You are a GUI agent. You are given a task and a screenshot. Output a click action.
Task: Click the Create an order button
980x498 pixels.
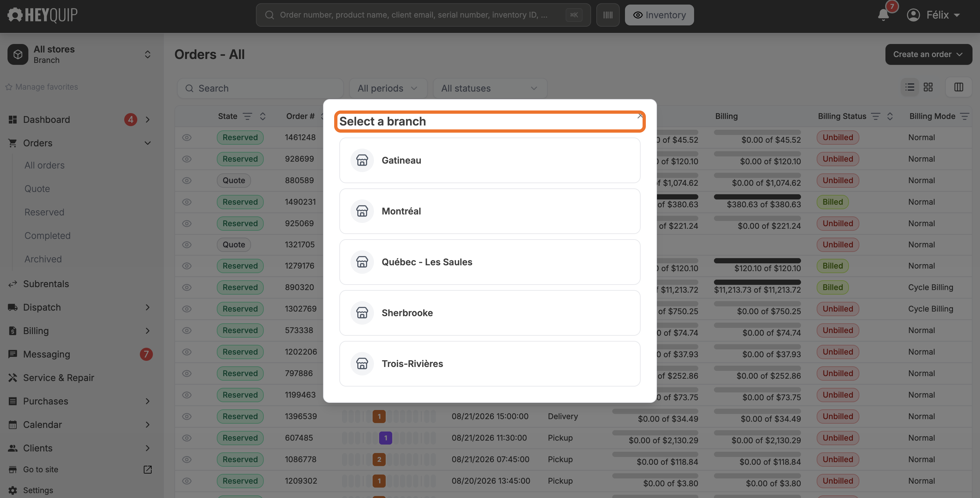tap(928, 54)
